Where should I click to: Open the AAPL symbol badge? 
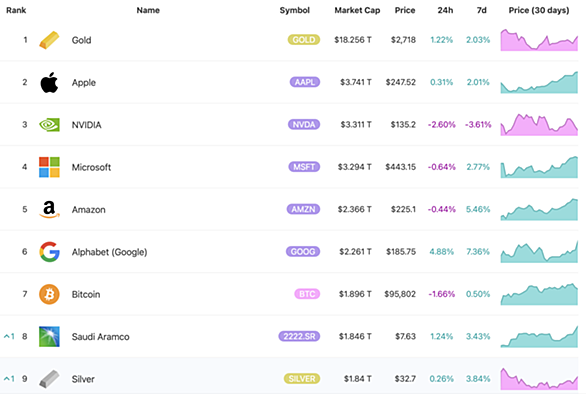[305, 82]
